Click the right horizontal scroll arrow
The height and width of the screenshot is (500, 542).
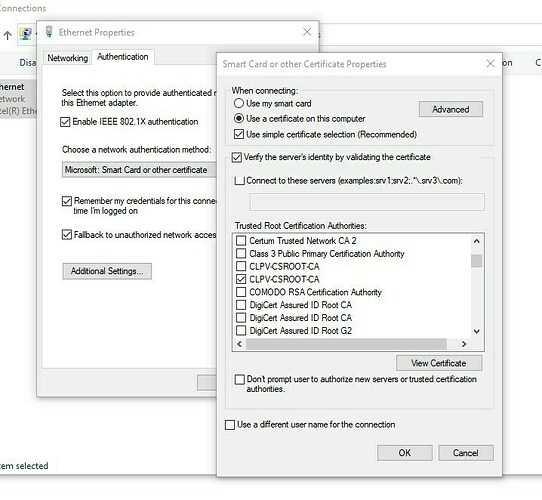[464, 344]
